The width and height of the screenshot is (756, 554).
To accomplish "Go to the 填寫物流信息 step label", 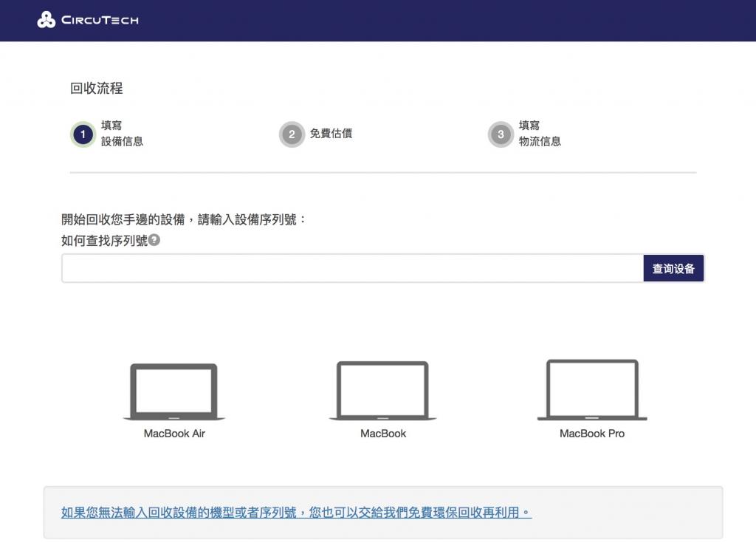I will [540, 133].
